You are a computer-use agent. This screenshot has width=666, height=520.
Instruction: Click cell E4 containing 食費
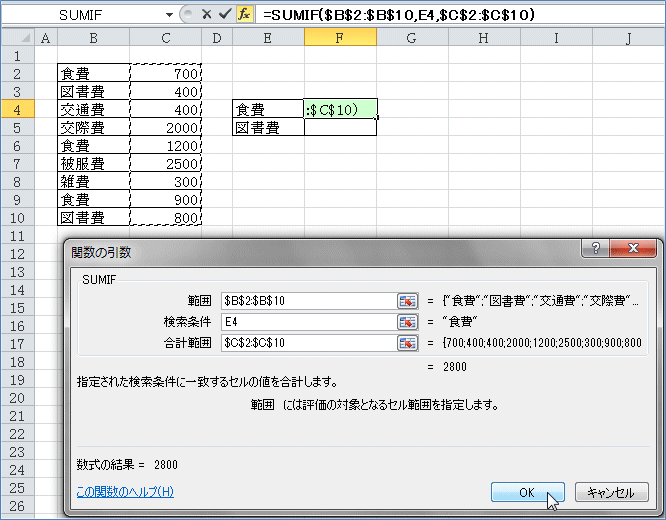268,109
